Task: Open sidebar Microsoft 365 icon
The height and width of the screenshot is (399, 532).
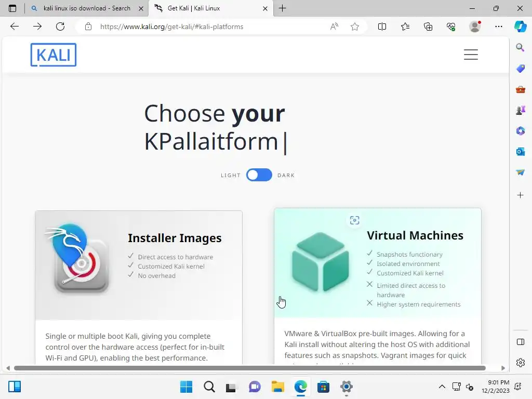Action: [x=520, y=130]
